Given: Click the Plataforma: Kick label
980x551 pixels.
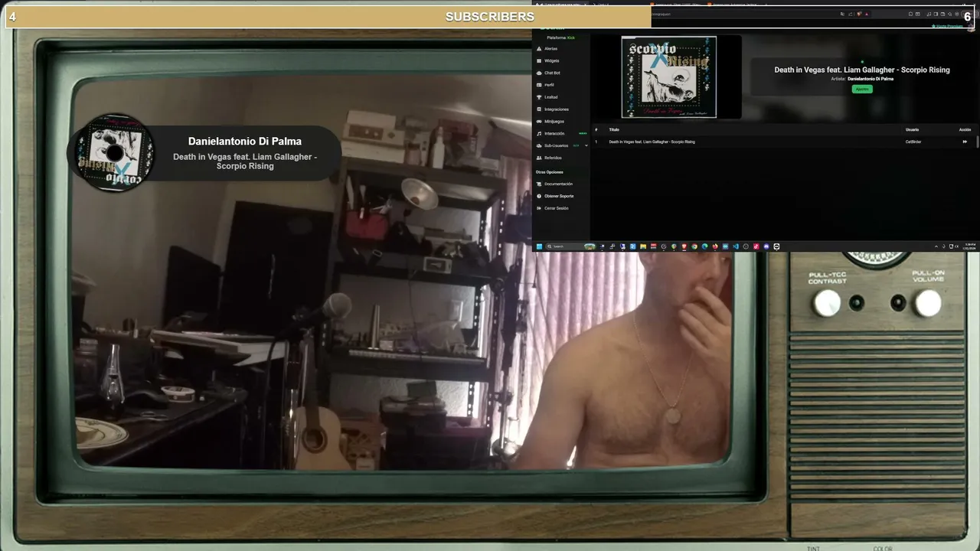Looking at the screenshot, I should point(560,37).
